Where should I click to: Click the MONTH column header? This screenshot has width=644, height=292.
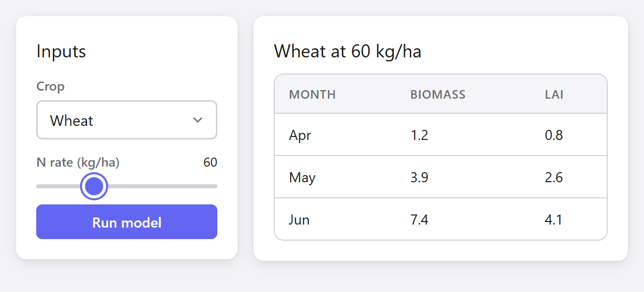(312, 94)
